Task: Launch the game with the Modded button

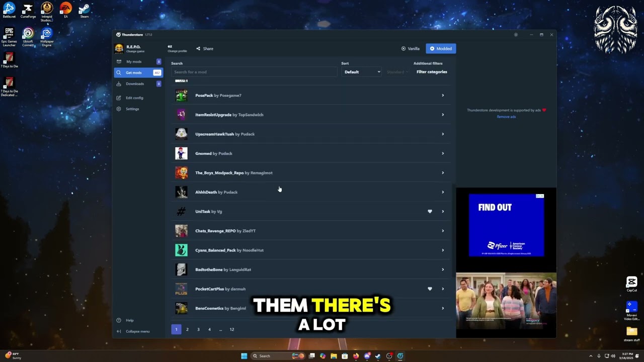Action: click(x=441, y=49)
